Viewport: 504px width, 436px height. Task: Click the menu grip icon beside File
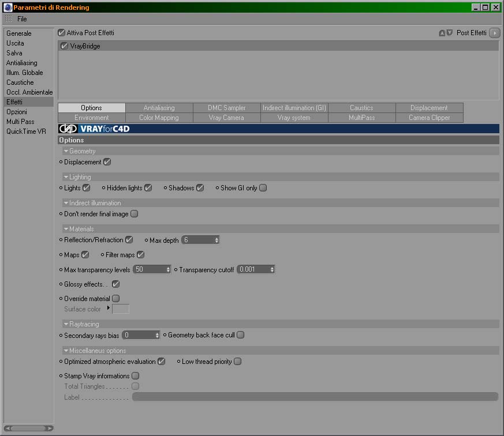tap(9, 19)
